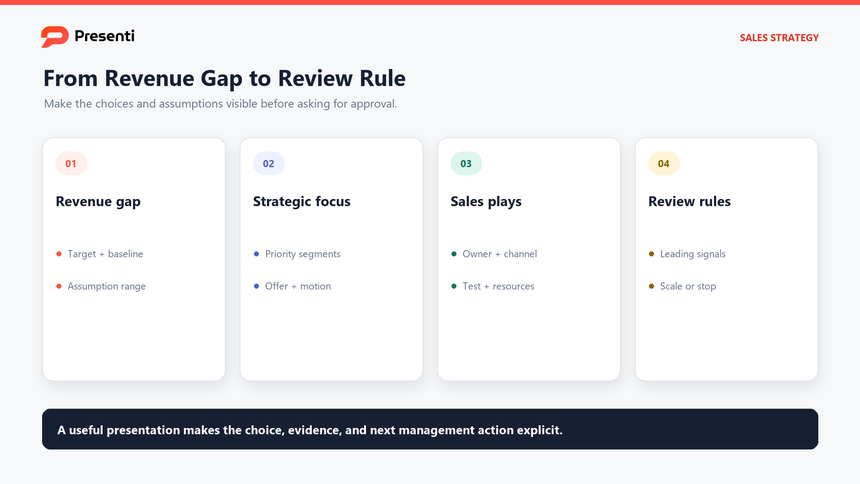Click the 03 number badge
Screen dimensions: 860x484
point(466,164)
